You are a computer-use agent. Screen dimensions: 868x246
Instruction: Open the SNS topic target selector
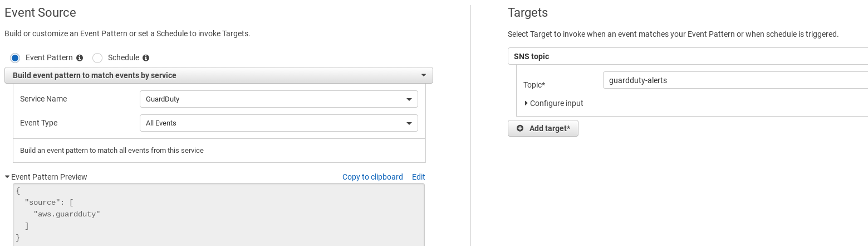pos(688,56)
